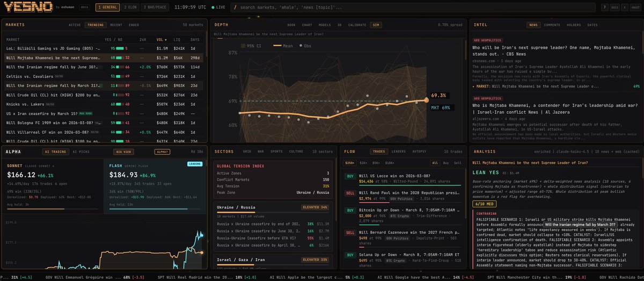Select RECENT filter in Markets panel
Viewport: 644px width, 281px height.
116,25
